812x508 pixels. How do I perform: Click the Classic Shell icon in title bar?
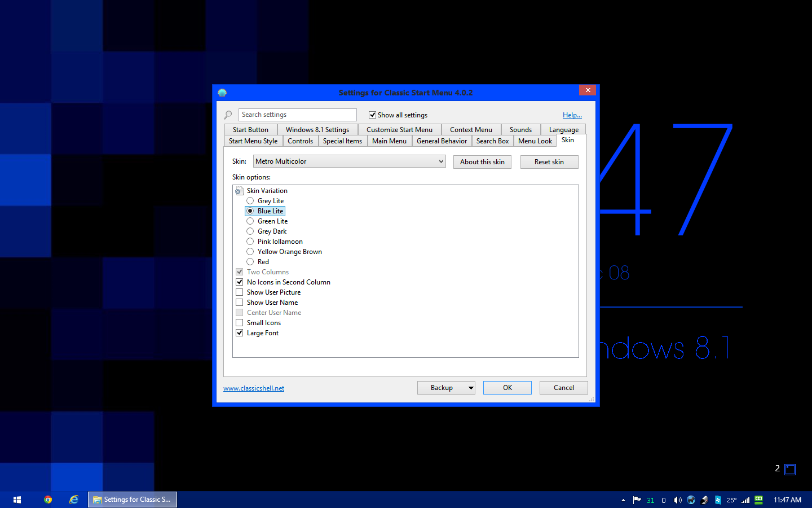point(222,93)
